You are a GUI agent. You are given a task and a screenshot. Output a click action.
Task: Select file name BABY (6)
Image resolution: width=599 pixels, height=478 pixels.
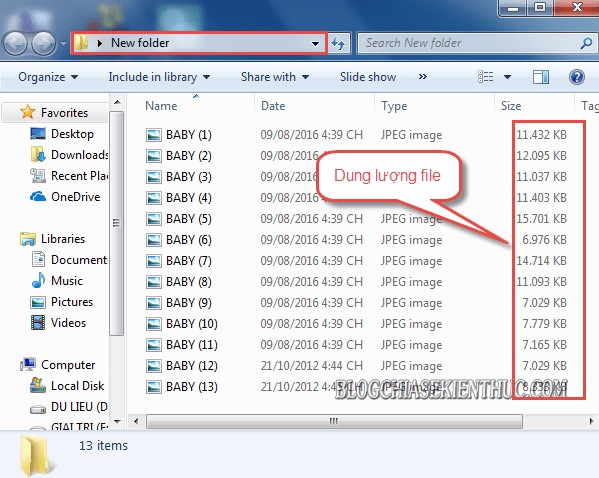coord(189,240)
